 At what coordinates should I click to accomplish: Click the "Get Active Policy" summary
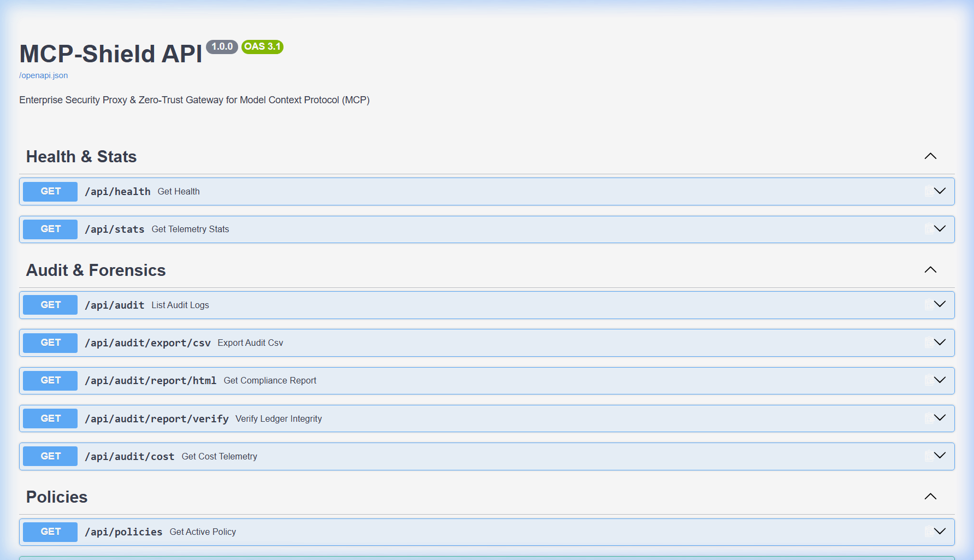203,532
